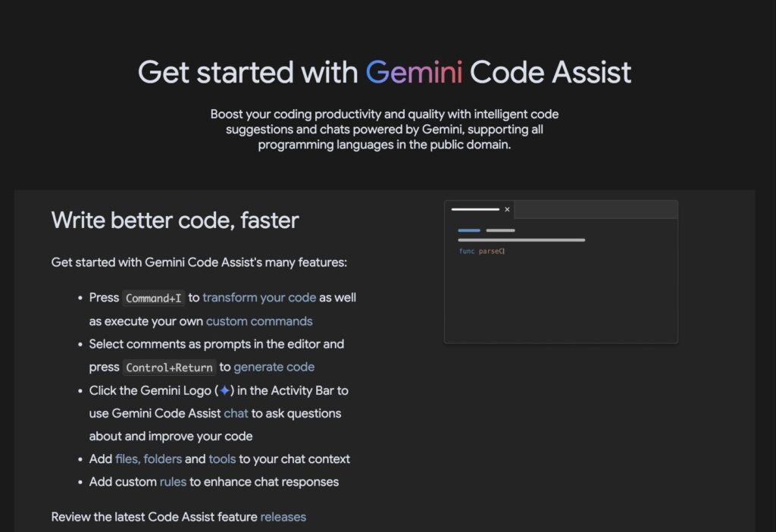776x532 pixels.
Task: Click the "Get started with Gemini Code Assist's many features:" line
Action: (199, 261)
